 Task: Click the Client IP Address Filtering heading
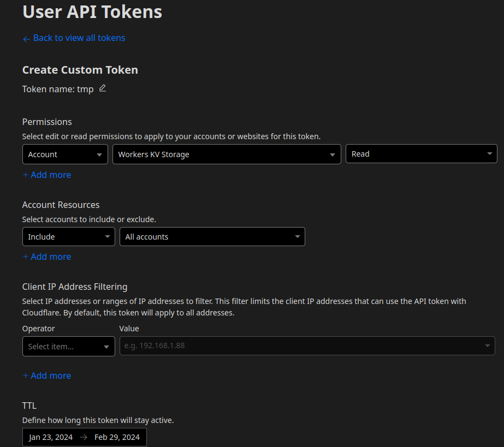coord(75,287)
